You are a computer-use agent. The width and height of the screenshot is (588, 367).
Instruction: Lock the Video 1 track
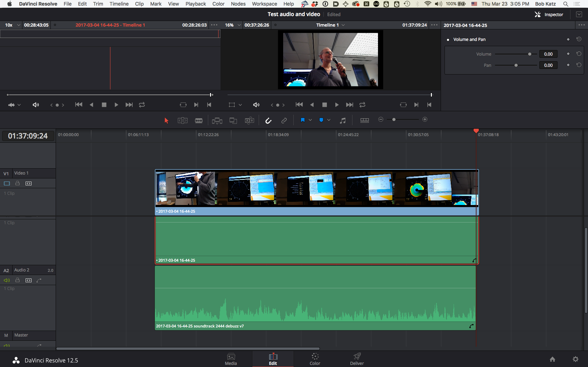(17, 183)
